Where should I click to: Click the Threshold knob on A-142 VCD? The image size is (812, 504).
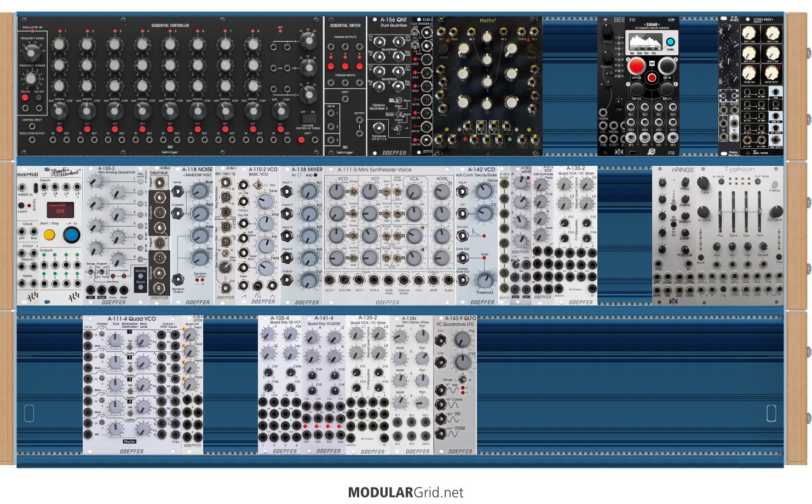(484, 280)
